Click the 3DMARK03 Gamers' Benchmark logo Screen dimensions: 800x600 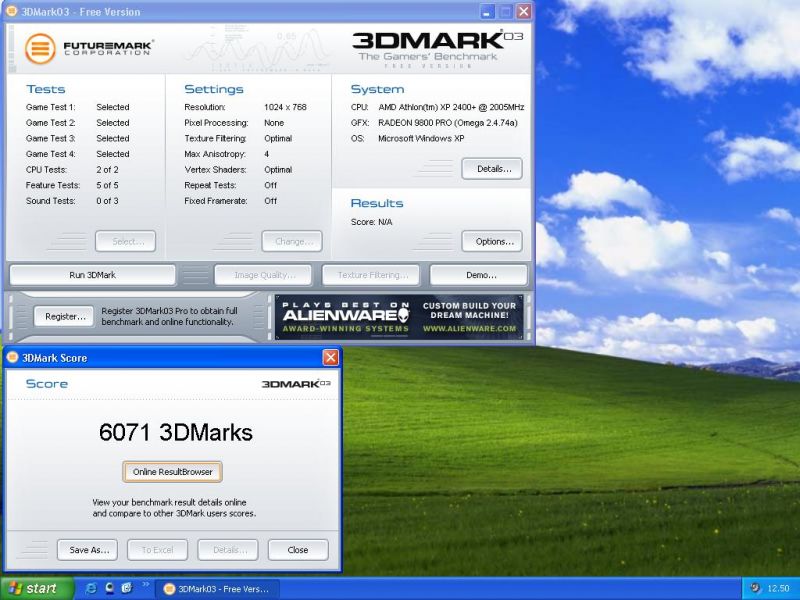(437, 49)
